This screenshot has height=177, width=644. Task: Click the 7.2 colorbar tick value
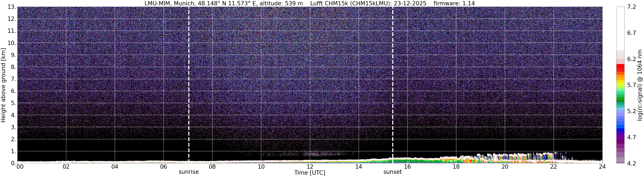pos(631,7)
